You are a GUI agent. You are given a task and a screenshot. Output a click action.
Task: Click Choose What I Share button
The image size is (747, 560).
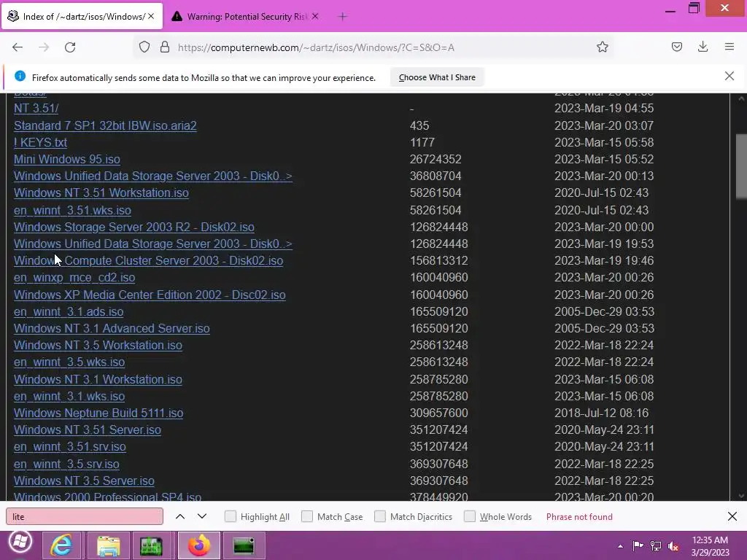(x=437, y=77)
